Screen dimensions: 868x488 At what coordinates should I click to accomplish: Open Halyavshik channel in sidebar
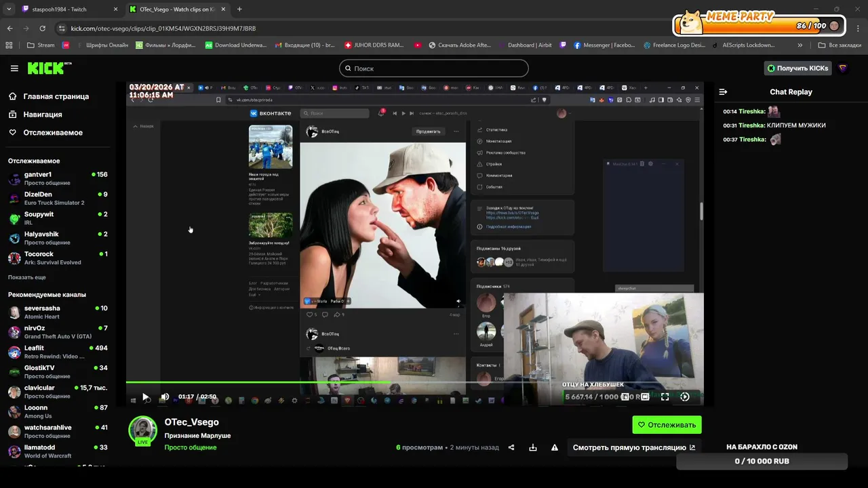58,238
